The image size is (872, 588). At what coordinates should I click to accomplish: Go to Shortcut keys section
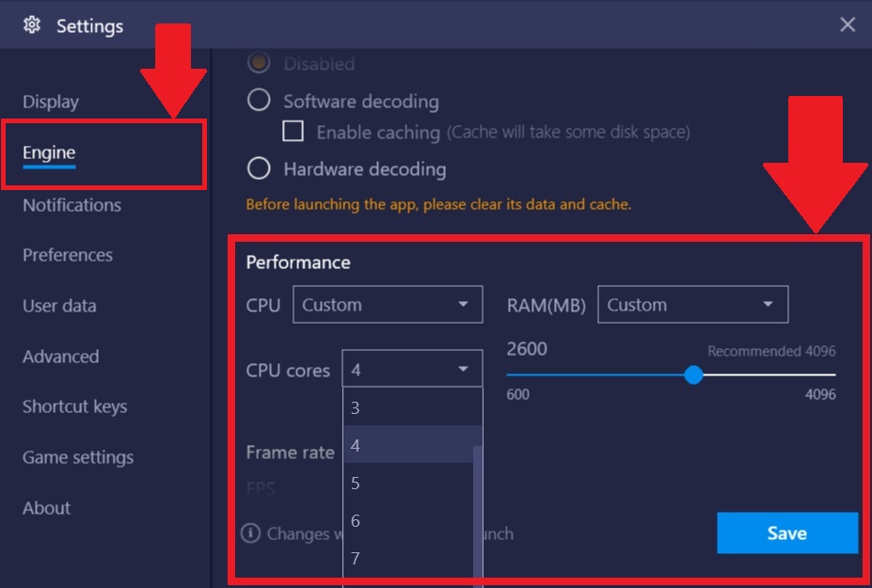pos(74,406)
